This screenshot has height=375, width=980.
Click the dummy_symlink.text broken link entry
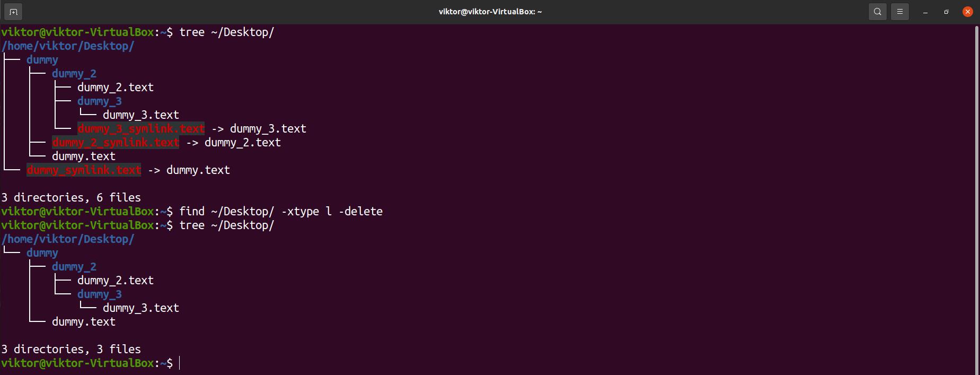(x=84, y=170)
